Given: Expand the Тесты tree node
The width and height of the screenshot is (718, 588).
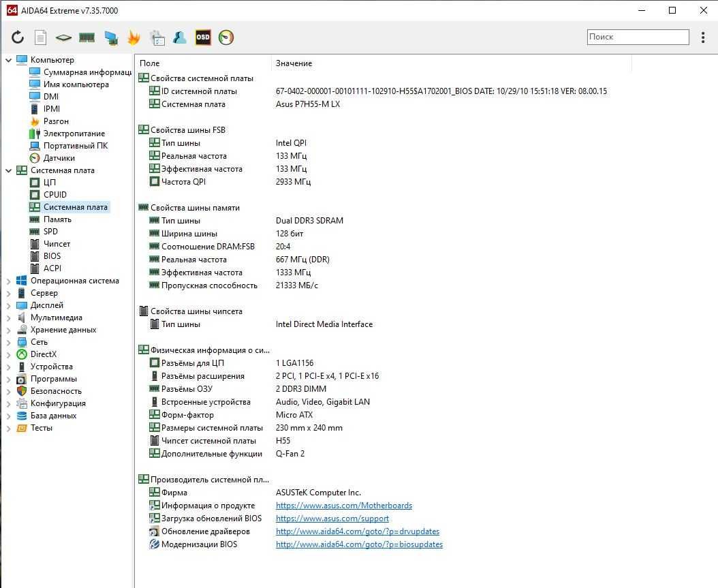Looking at the screenshot, I should pos(8,429).
